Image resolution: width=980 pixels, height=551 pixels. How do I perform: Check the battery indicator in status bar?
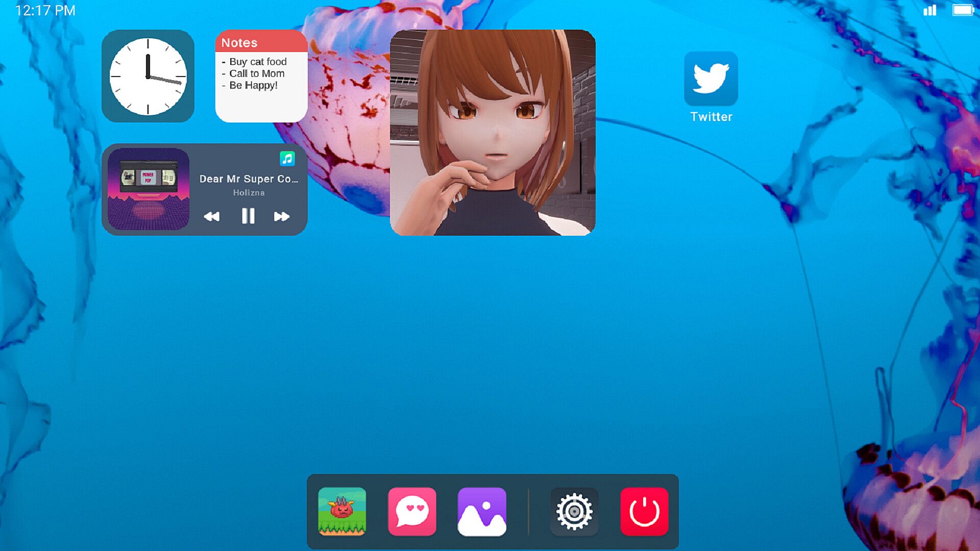point(963,10)
